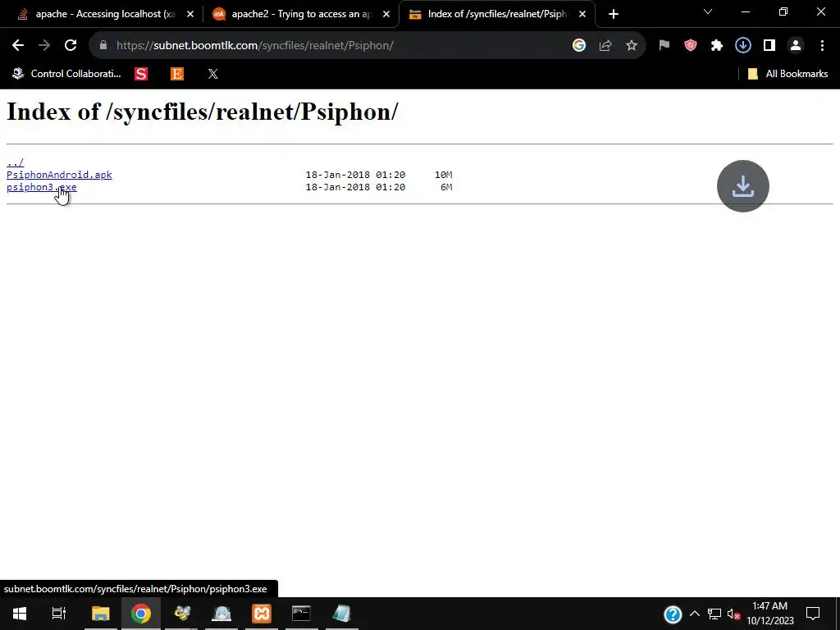
Task: Click the psiphon3.exe row date 18-Jan-2018 01:20
Action: click(x=355, y=187)
